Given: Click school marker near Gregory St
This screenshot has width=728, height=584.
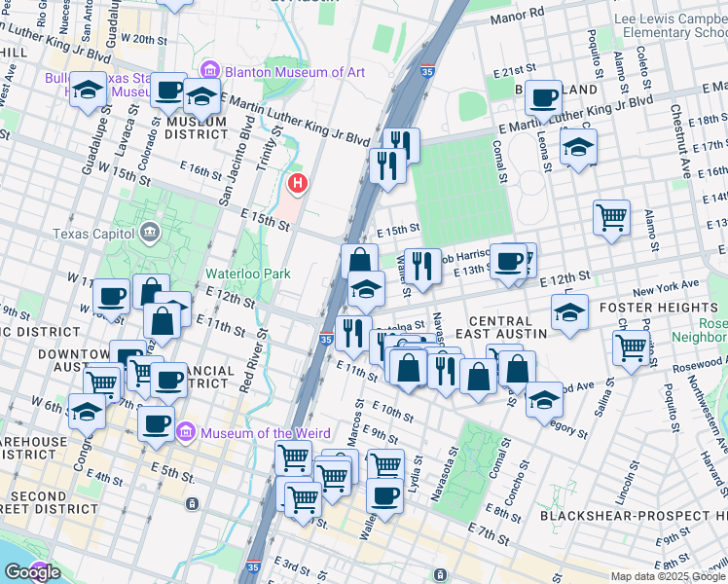Looking at the screenshot, I should [545, 399].
